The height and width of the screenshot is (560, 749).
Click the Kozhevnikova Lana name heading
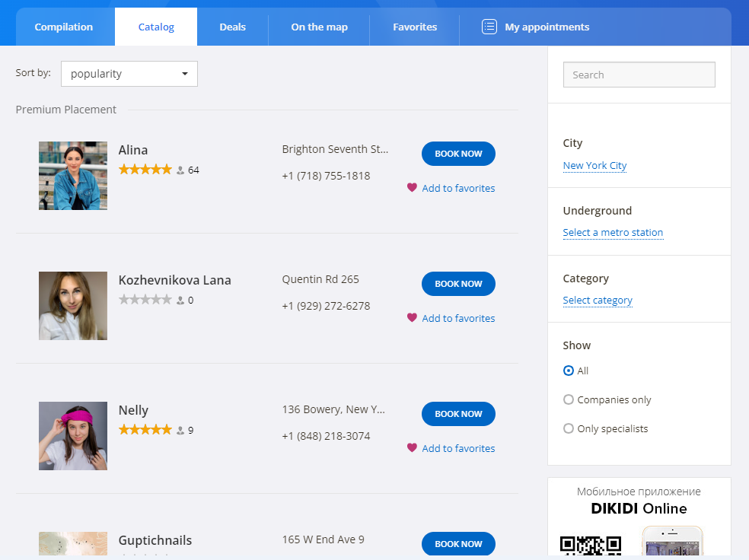pos(175,280)
